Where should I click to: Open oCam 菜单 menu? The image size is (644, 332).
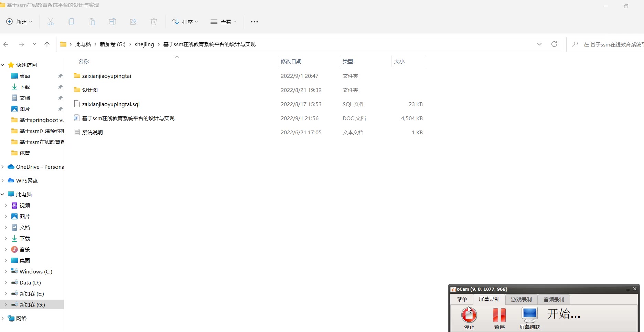[462, 299]
